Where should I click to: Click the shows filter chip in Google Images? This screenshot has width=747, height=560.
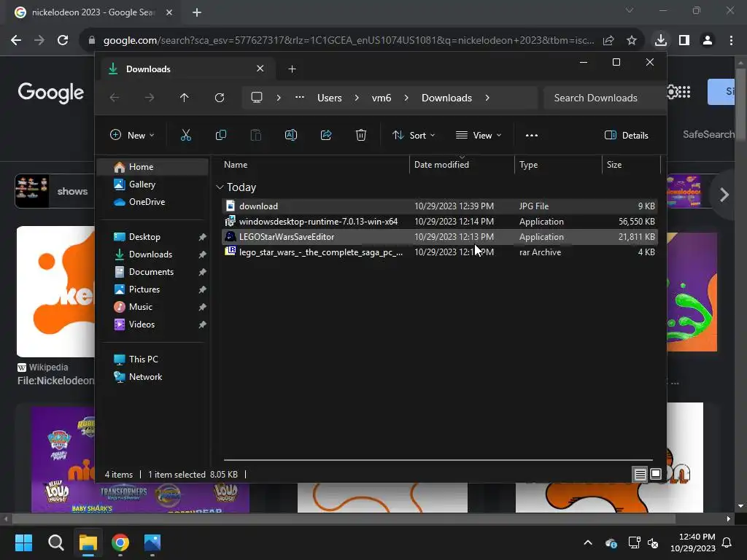click(54, 192)
